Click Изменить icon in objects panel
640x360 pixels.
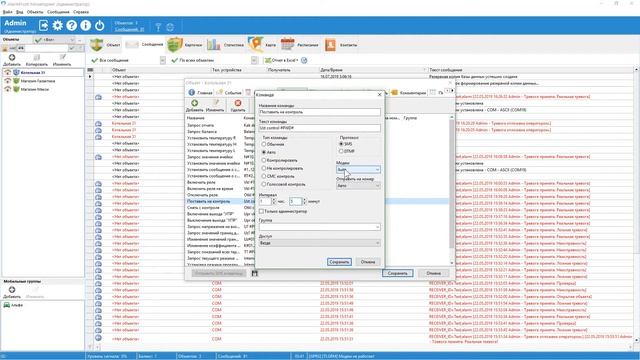62,58
